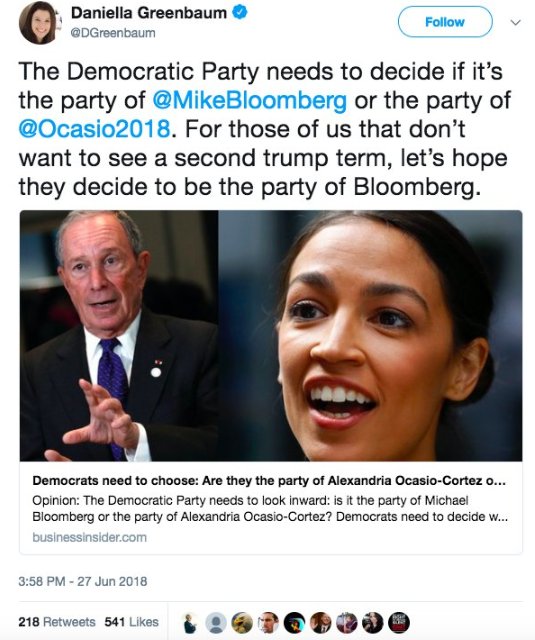The width and height of the screenshot is (535, 640).
Task: Open the @Ocasio2018 mention
Action: pyautogui.click(x=94, y=129)
